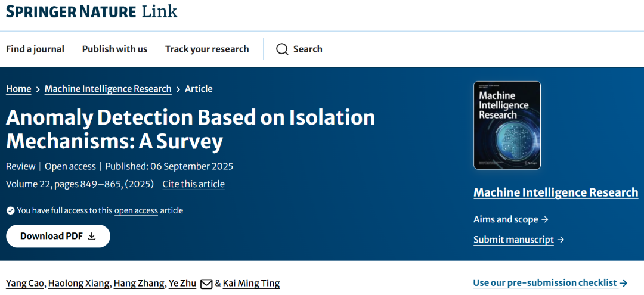Click the arrow after pre-submission checklist
Screen dimensions: 644x295
624,283
